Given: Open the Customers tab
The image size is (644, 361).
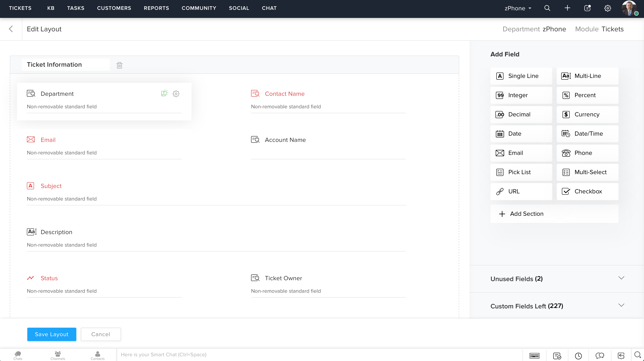Looking at the screenshot, I should (x=114, y=8).
